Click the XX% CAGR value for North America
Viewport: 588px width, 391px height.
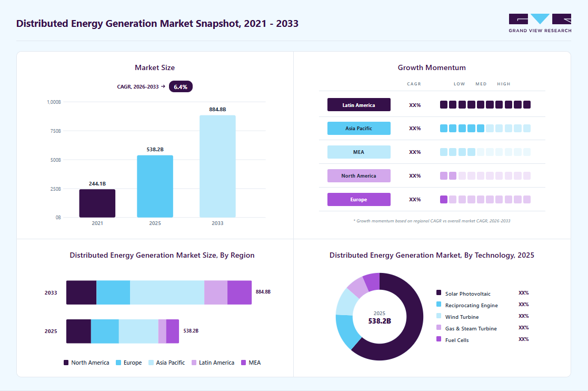[415, 175]
